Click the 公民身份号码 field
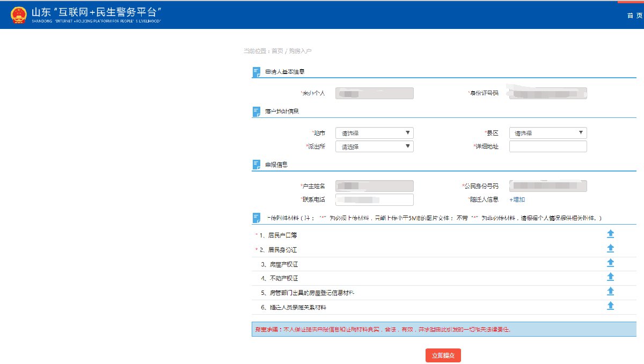This screenshot has height=364, width=644. click(547, 186)
